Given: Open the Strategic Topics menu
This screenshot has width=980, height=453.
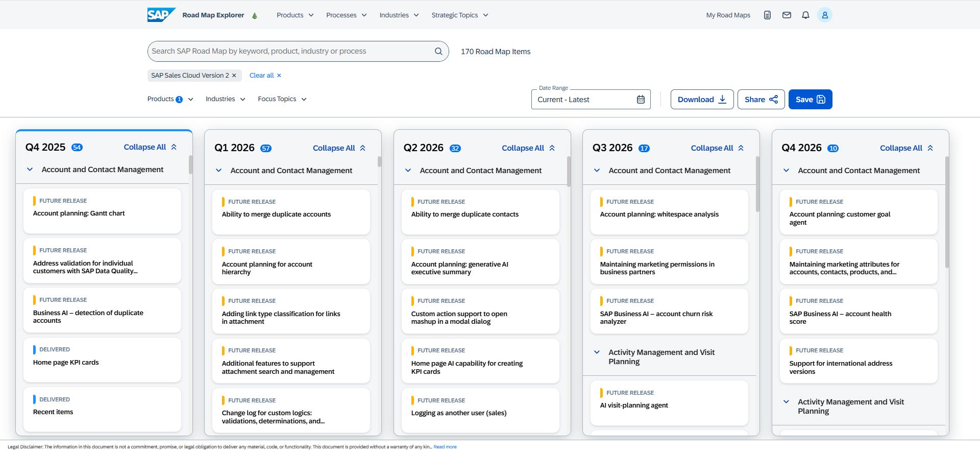Looking at the screenshot, I should click(459, 15).
